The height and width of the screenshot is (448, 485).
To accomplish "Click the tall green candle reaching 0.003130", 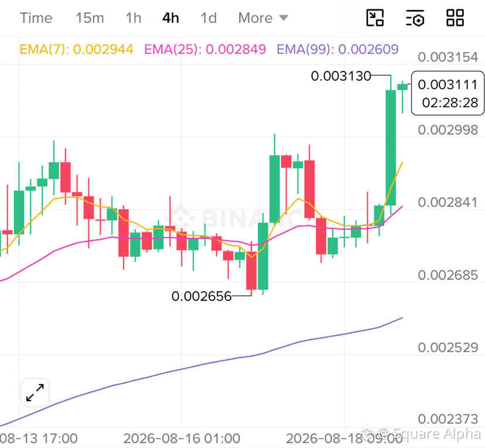I will click(x=391, y=148).
